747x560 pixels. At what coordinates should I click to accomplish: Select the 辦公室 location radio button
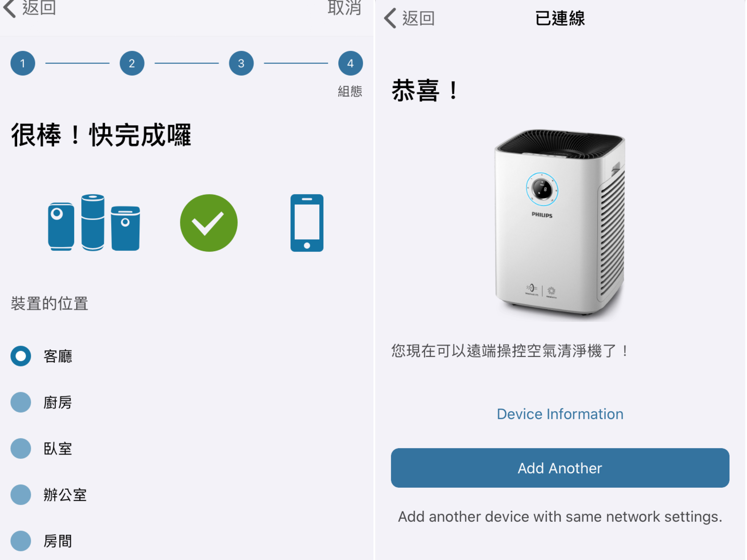[21, 495]
